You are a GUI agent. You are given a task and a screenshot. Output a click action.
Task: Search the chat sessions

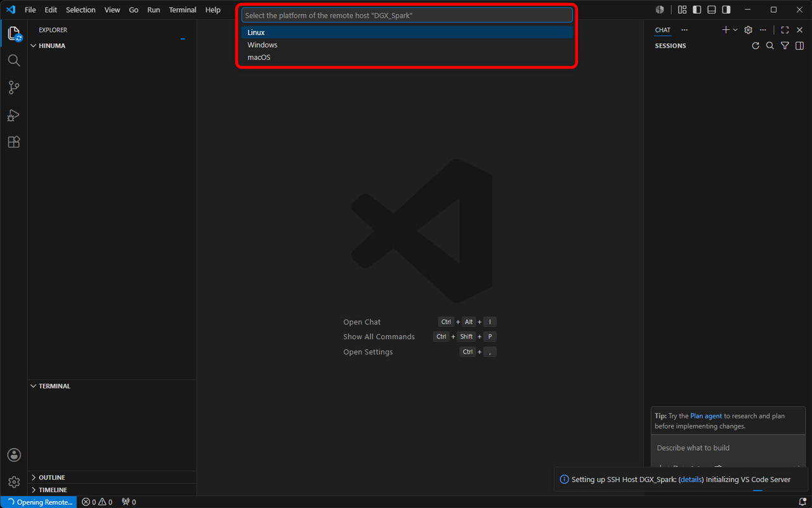pos(770,46)
